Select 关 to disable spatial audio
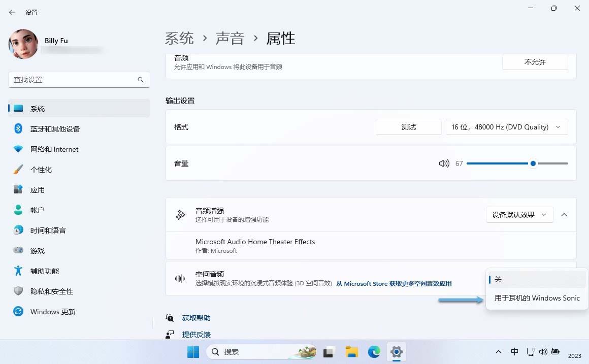 tap(498, 279)
